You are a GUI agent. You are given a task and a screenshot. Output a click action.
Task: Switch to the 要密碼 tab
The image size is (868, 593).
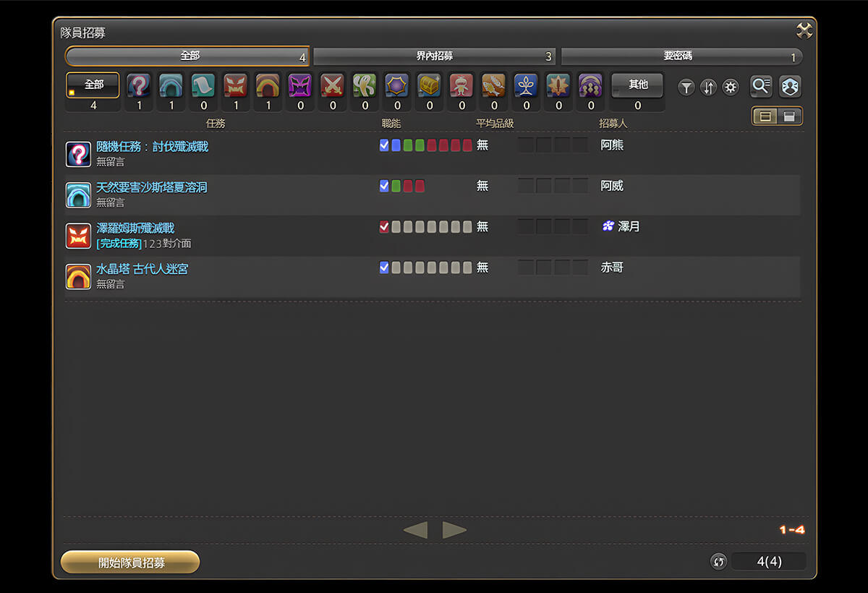(x=681, y=56)
